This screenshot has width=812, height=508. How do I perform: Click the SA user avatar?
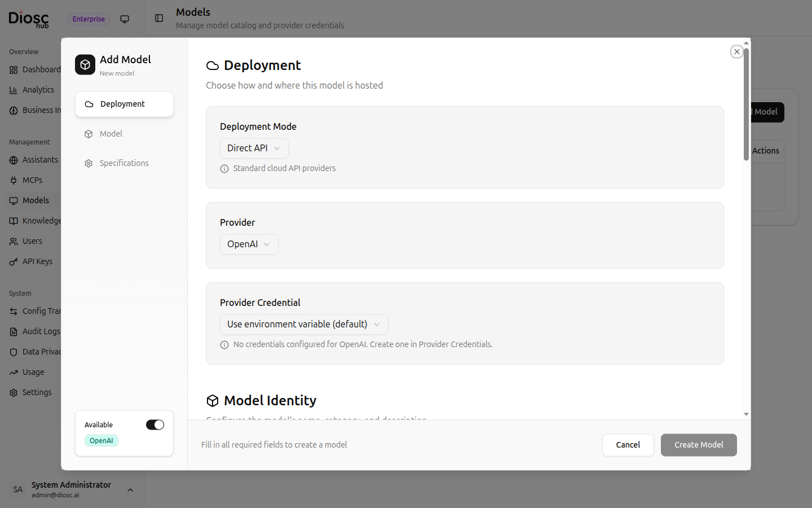[18, 489]
